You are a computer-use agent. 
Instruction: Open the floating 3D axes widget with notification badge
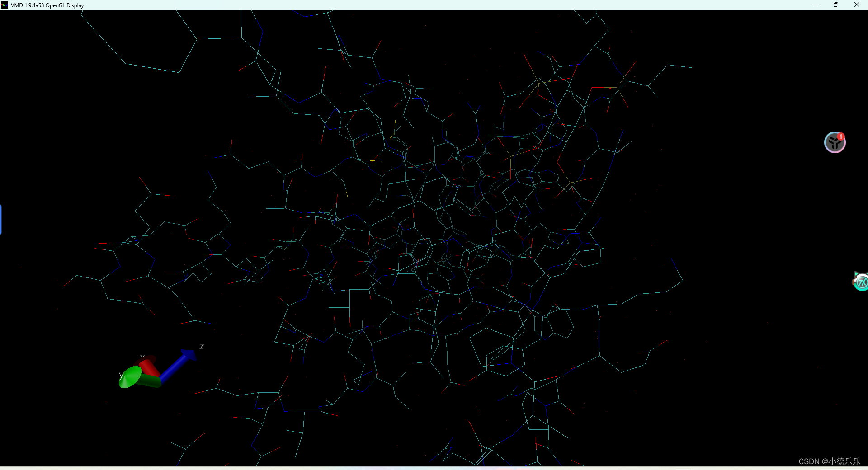point(835,143)
